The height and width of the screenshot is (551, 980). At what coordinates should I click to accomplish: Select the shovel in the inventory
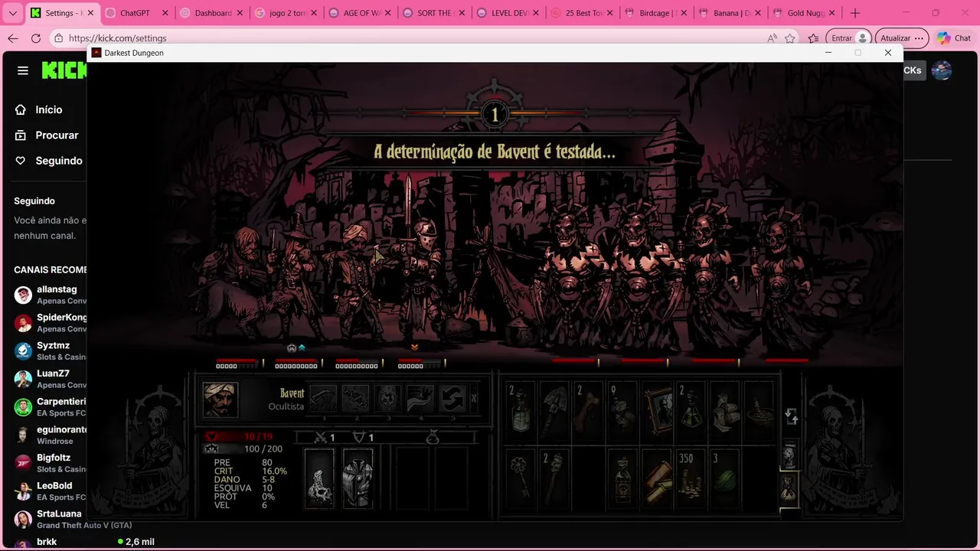coord(555,409)
